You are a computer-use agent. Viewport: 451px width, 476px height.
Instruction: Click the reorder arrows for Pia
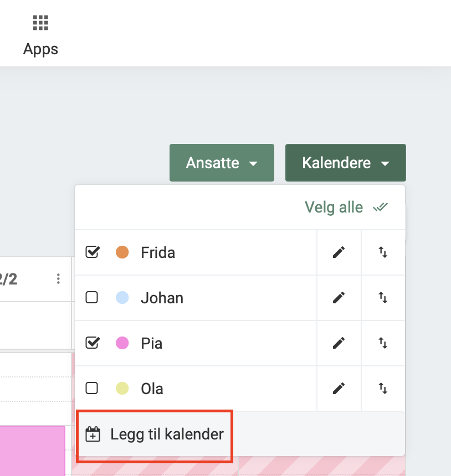[x=383, y=343]
